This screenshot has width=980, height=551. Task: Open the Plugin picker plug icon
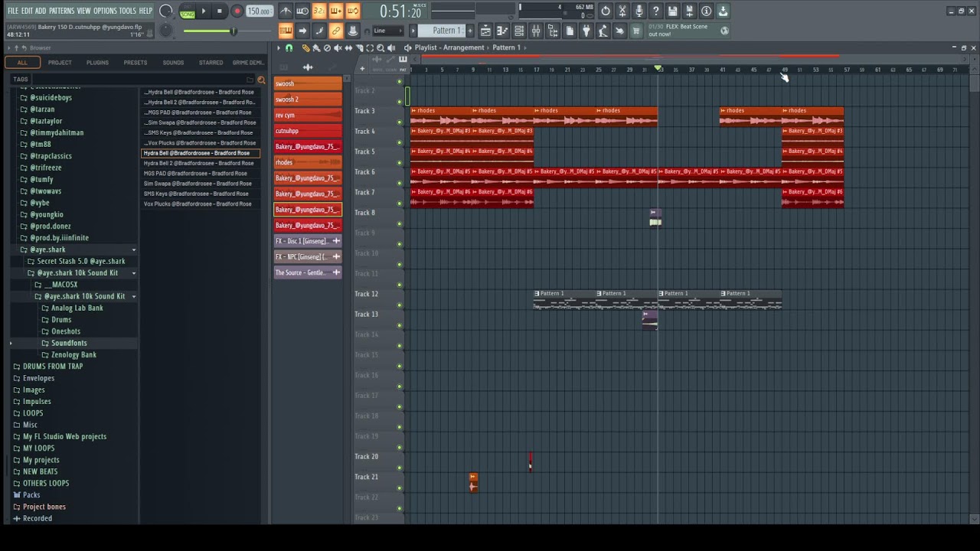pos(586,31)
